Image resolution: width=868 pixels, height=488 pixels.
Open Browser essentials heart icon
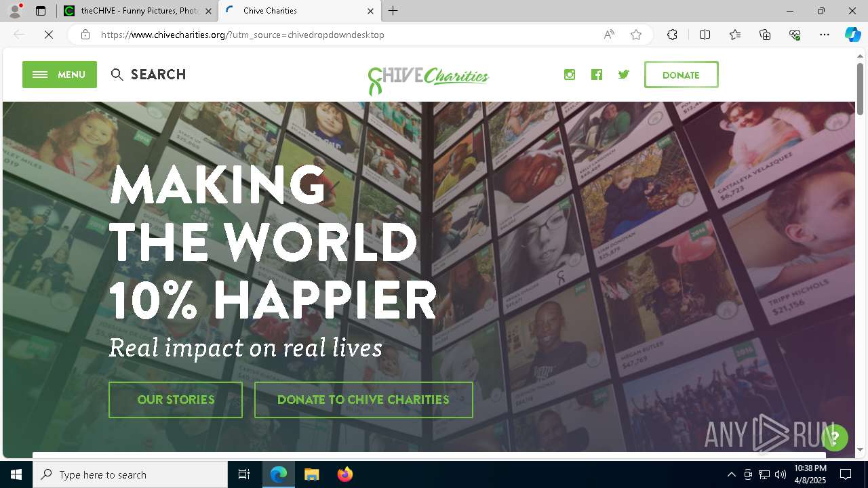[x=795, y=35]
